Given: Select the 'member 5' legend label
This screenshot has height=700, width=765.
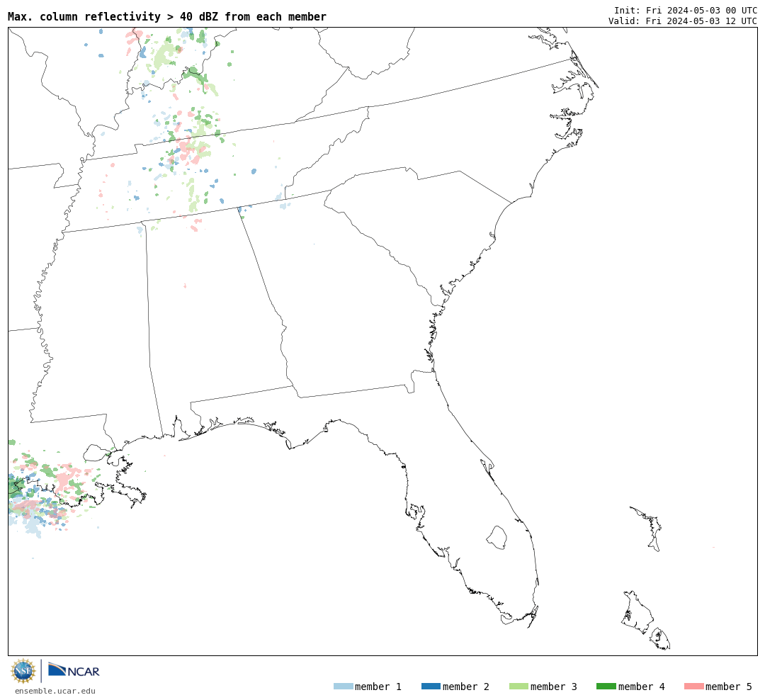Looking at the screenshot, I should pos(729,687).
